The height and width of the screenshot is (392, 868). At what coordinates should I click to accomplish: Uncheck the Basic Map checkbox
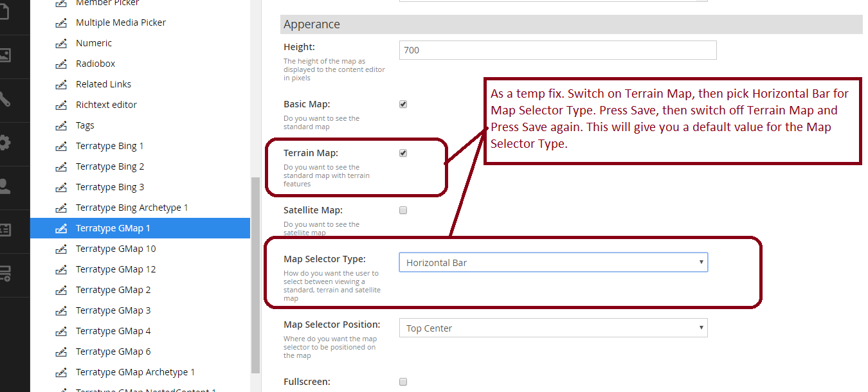point(403,104)
